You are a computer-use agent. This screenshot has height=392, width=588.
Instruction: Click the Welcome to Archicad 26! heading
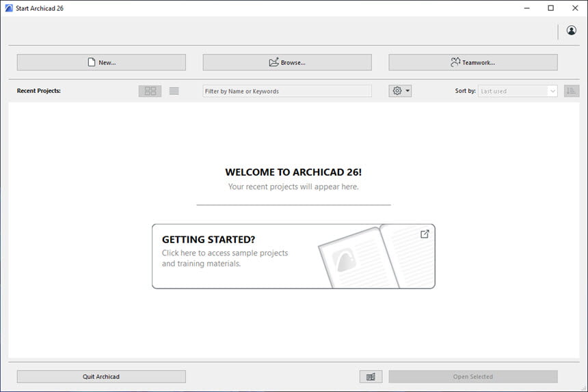point(293,172)
